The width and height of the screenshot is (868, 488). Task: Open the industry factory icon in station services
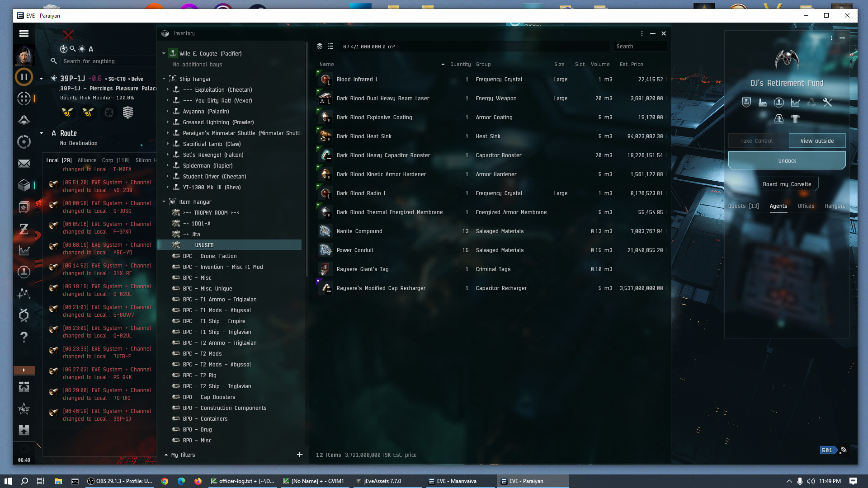click(x=763, y=103)
